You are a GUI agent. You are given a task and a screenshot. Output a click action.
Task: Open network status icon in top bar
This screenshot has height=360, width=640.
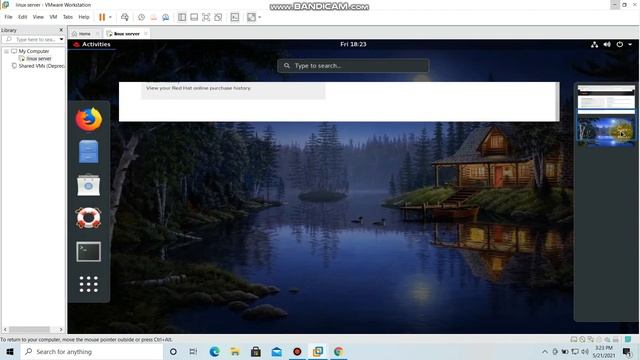pos(594,44)
